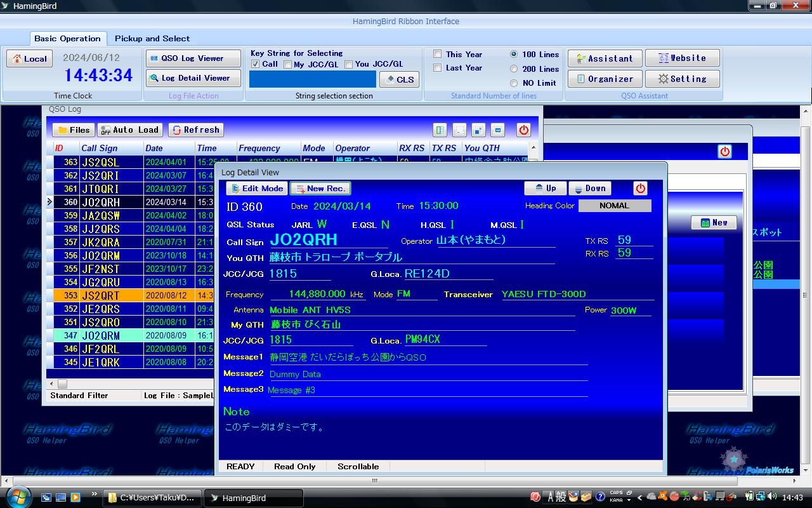Click the blue key string input field

click(x=313, y=79)
